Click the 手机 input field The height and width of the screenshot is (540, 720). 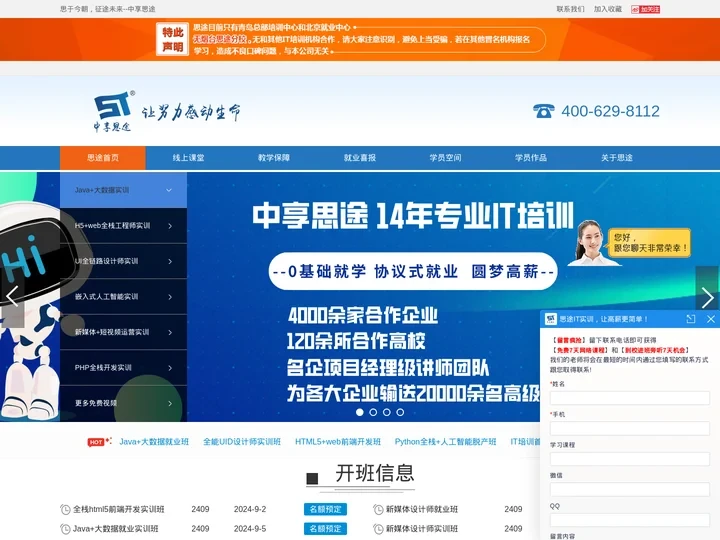tap(630, 428)
